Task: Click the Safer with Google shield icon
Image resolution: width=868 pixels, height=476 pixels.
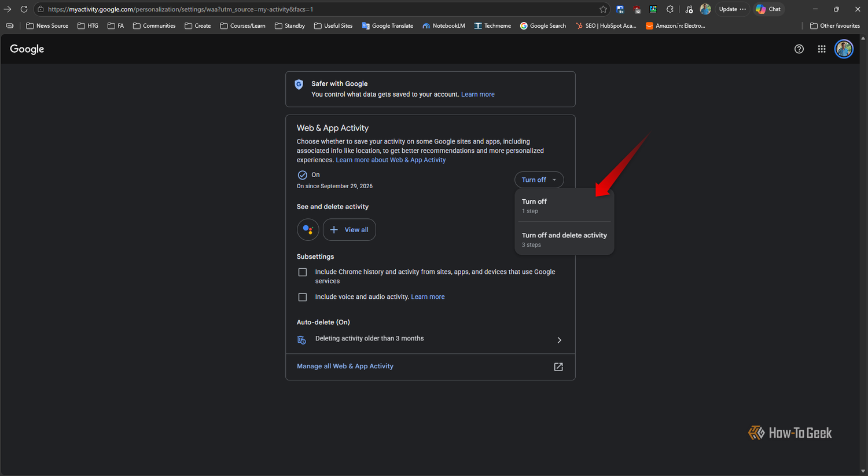Action: click(299, 85)
